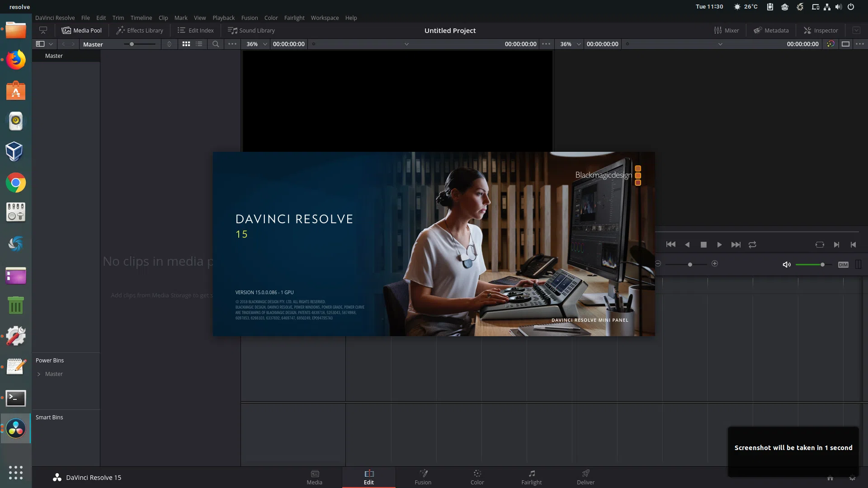Mute the audio output
This screenshot has height=488, width=868.
[787, 264]
